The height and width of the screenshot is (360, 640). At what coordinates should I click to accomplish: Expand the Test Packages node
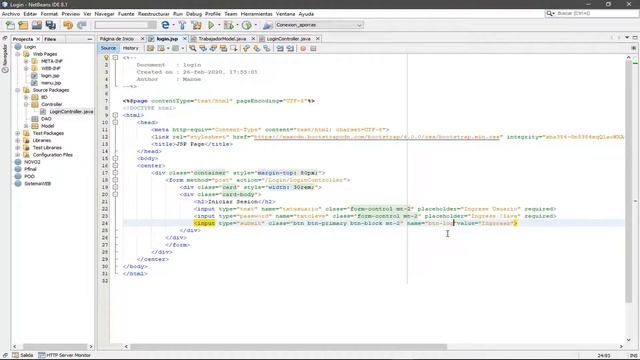click(18, 133)
